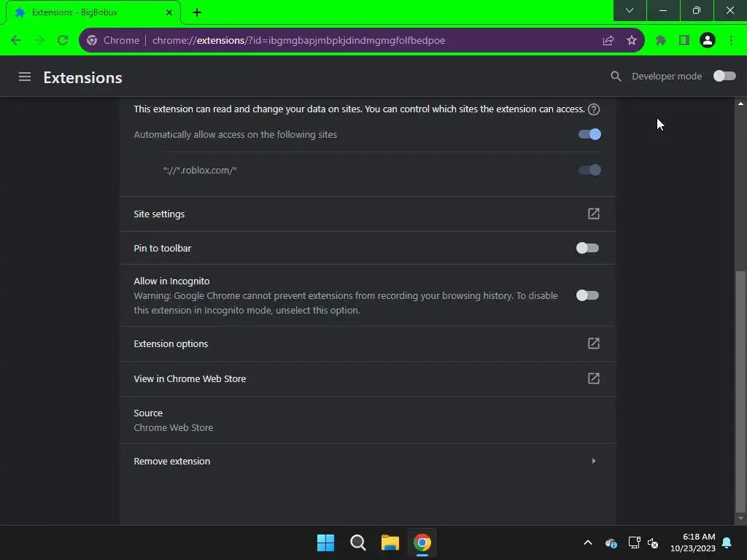
Task: Bookmark this tab with star icon
Action: 632,41
